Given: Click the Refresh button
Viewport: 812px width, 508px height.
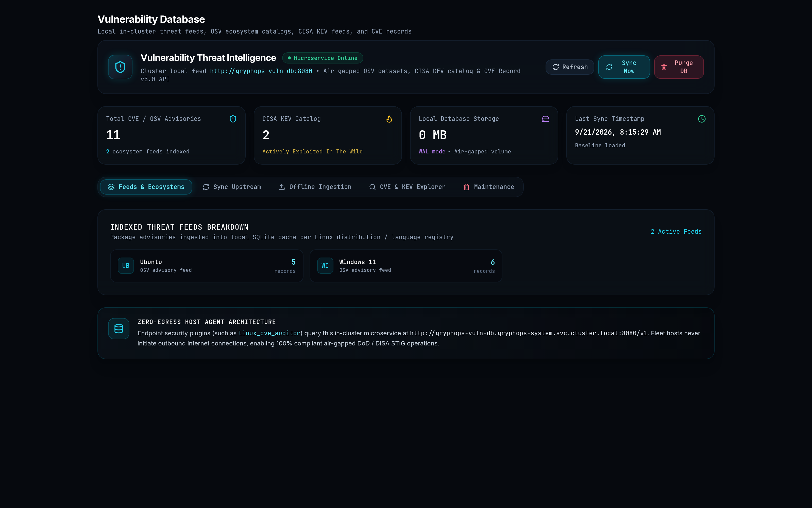Looking at the screenshot, I should 570,67.
